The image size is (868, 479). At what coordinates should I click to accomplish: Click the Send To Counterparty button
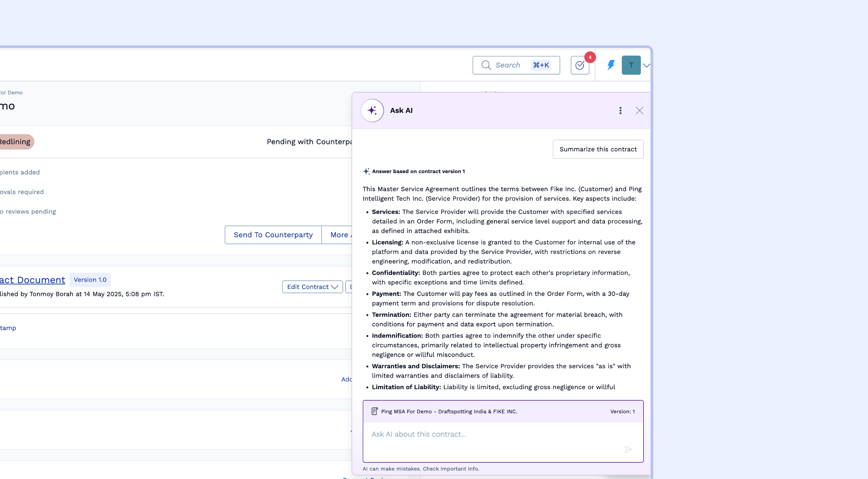pos(273,235)
